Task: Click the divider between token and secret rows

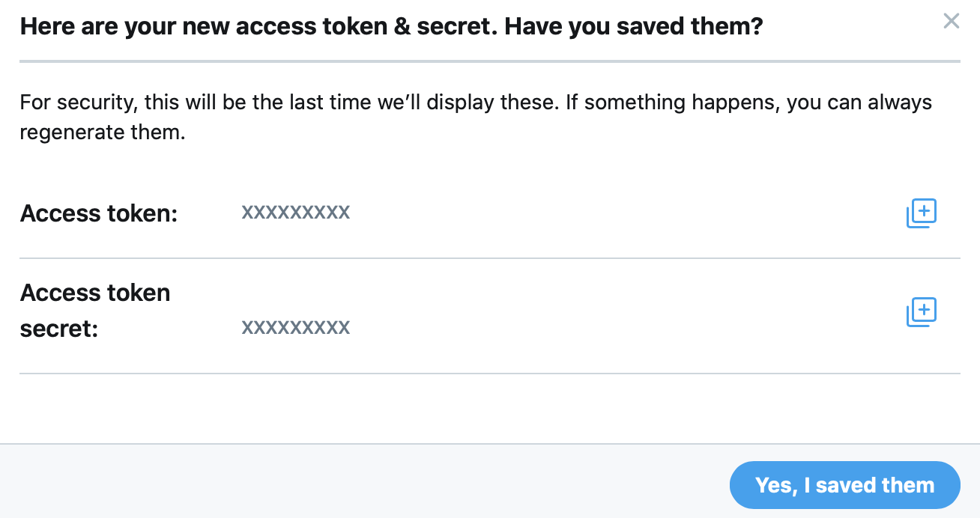Action: click(490, 258)
